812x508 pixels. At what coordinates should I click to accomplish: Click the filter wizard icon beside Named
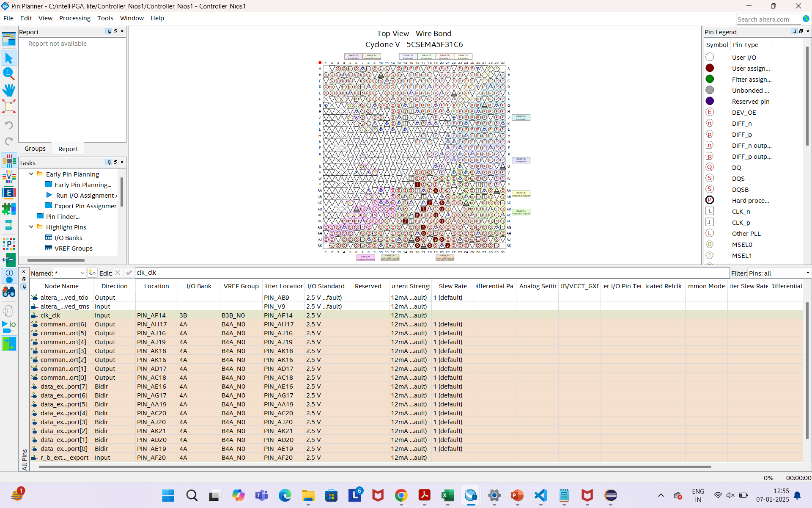[x=92, y=273]
